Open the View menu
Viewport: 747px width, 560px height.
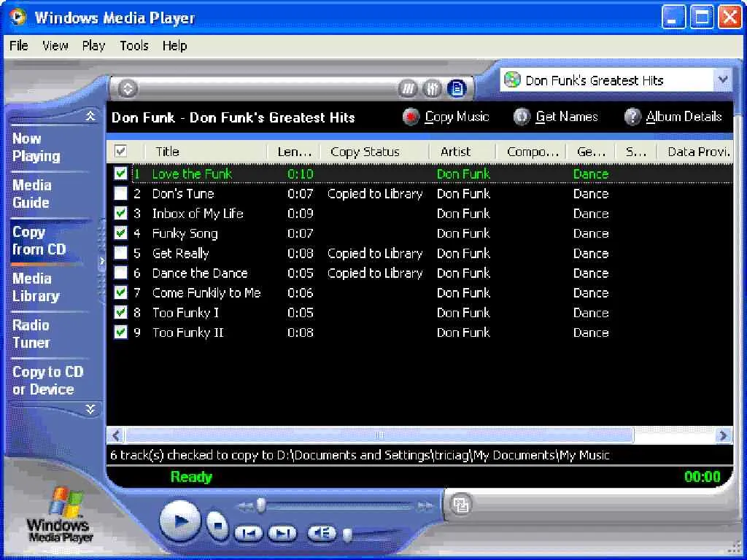click(x=55, y=46)
